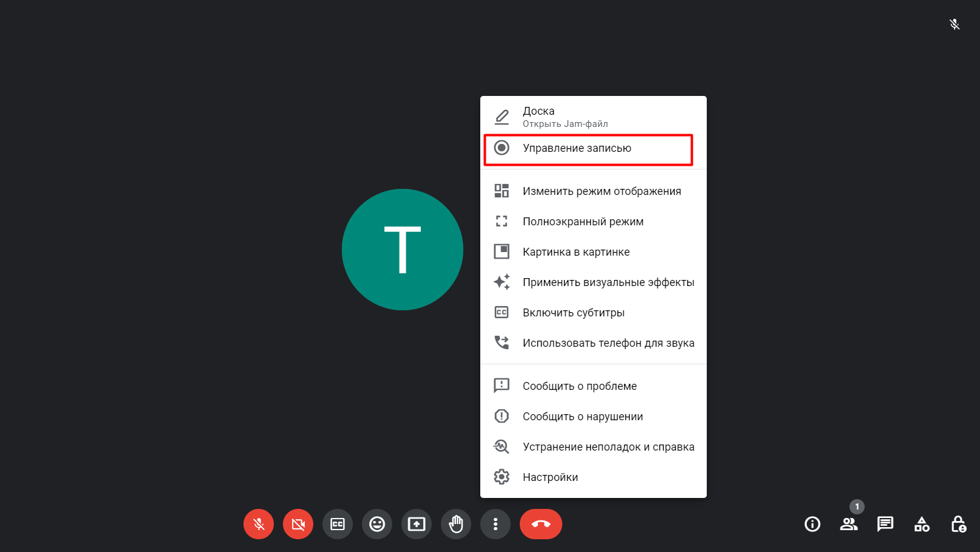
Task: Click the pencil icon next to Доска
Action: (x=502, y=117)
